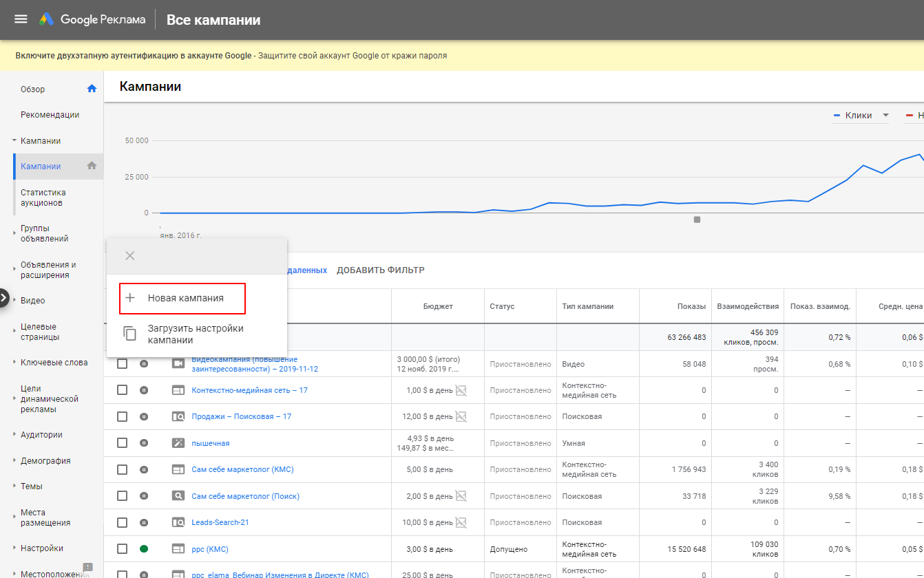Open Обзор in the sidebar
This screenshot has width=924, height=578.
point(33,89)
